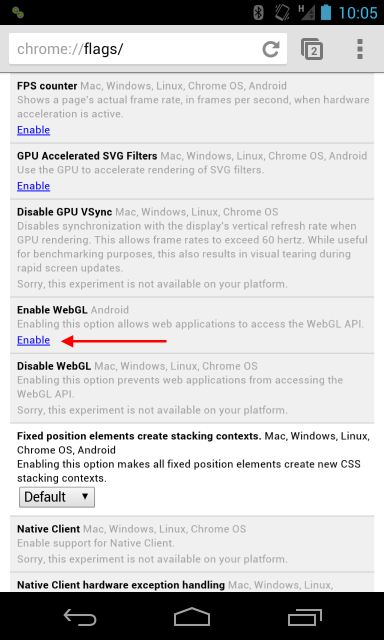This screenshot has height=640, width=384.
Task: Tap the Disable GPU VSync heading
Action: tap(64, 212)
